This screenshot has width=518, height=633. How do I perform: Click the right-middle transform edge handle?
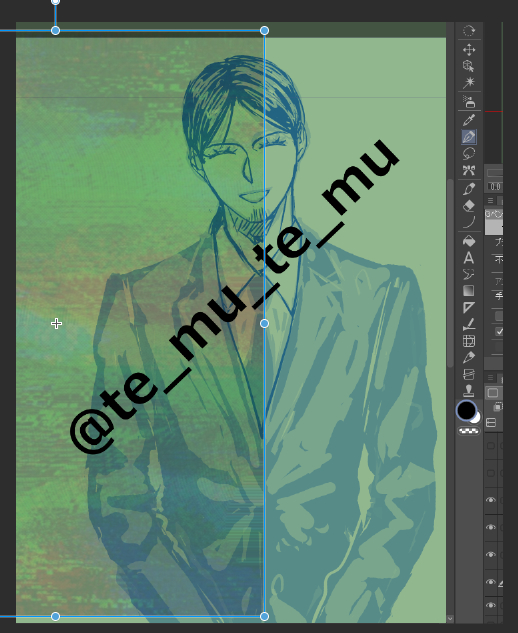pyautogui.click(x=264, y=323)
